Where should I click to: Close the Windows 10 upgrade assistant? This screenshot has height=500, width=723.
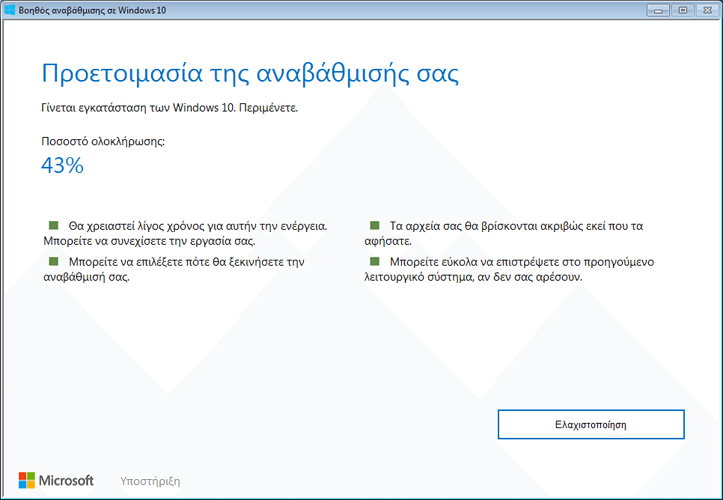[707, 10]
